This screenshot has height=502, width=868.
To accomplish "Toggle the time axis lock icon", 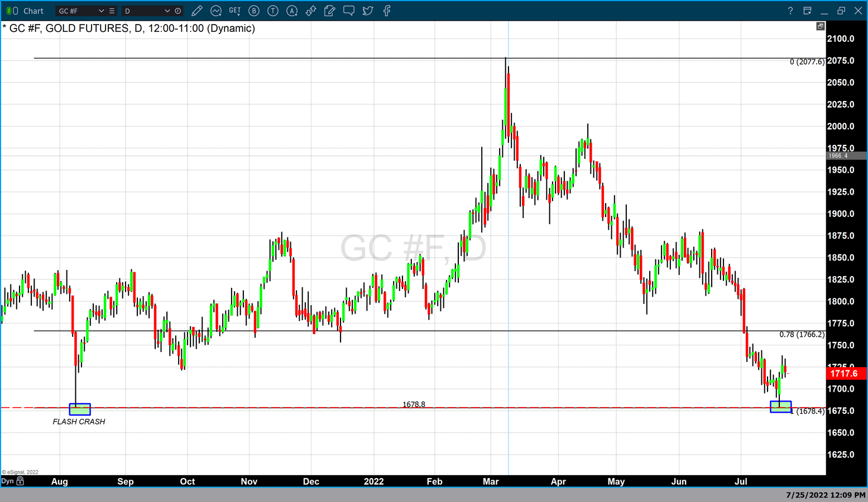I will [x=21, y=481].
